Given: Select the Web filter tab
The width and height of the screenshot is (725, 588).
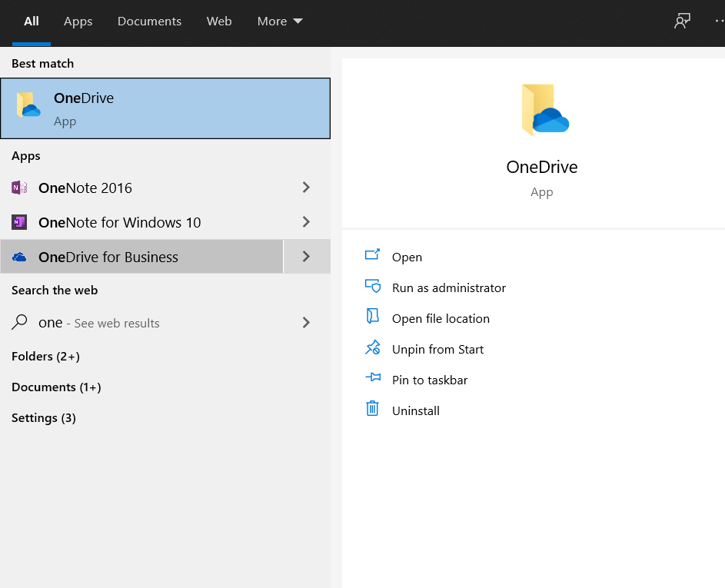Looking at the screenshot, I should (219, 22).
